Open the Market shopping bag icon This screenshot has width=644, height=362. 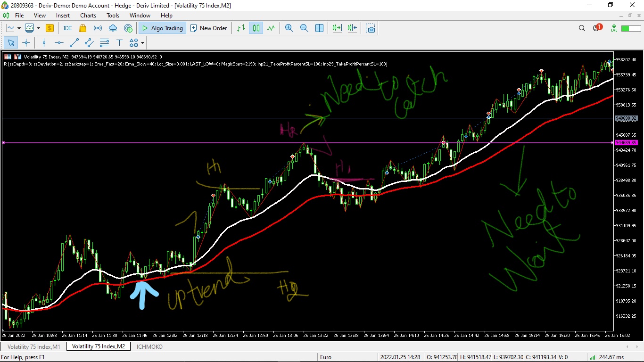(83, 28)
